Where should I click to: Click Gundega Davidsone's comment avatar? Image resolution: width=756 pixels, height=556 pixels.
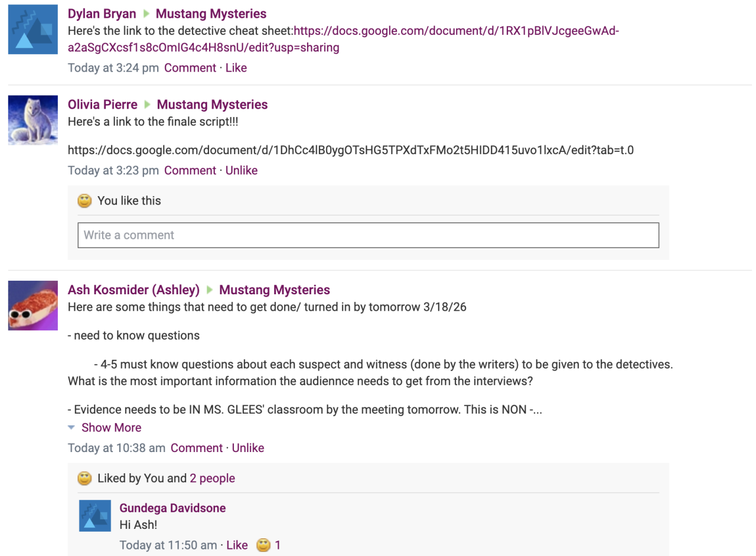point(95,516)
